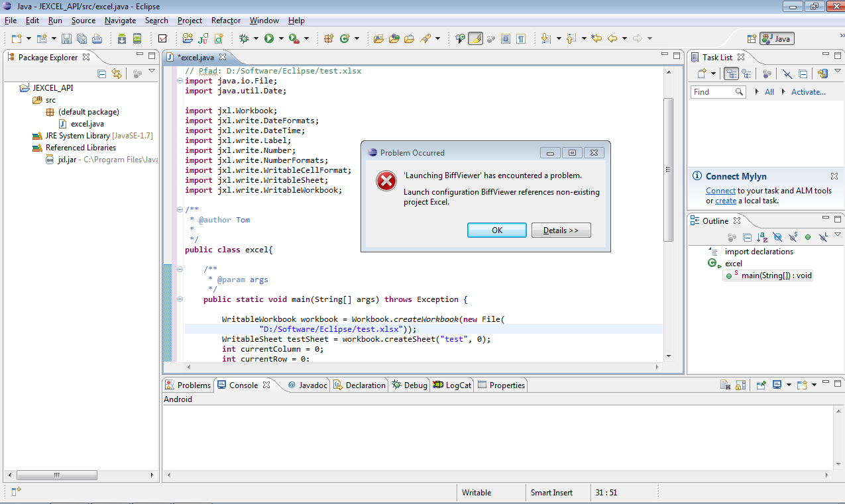Collapse the import block fold marker in editor
The image size is (845, 504).
(180, 81)
